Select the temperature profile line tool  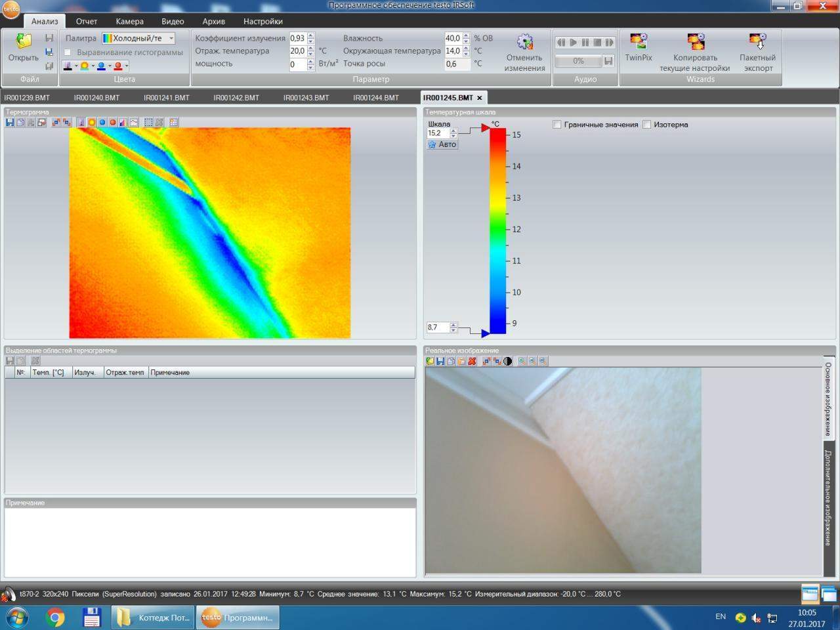(x=134, y=122)
